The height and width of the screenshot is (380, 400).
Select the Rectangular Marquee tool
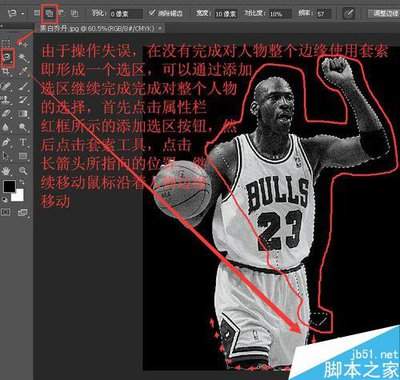point(6,44)
